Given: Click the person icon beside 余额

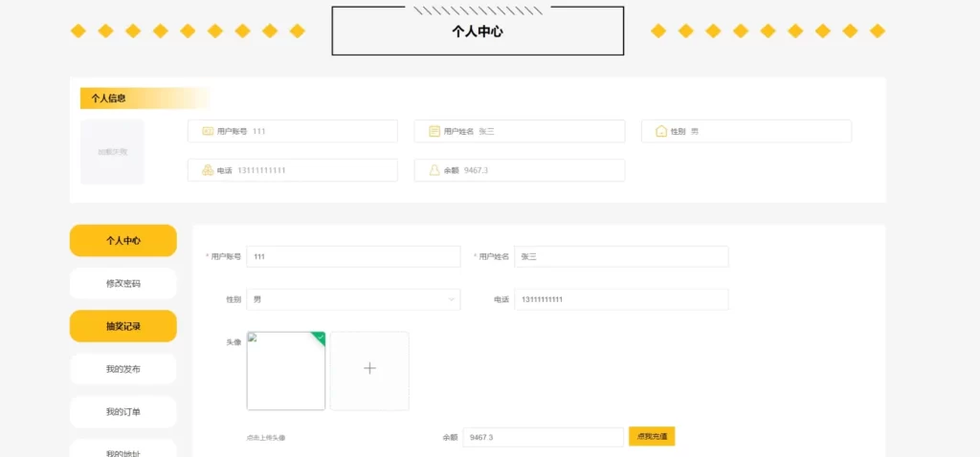Looking at the screenshot, I should [434, 170].
